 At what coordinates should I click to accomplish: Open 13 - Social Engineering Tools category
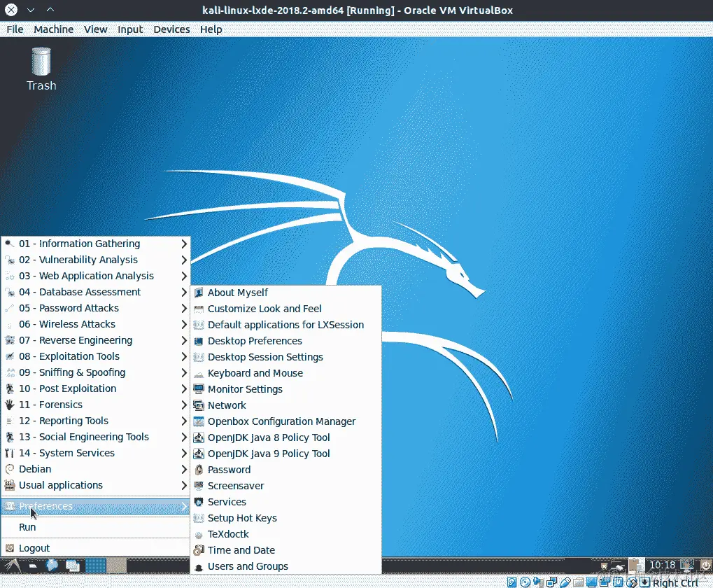pyautogui.click(x=95, y=437)
